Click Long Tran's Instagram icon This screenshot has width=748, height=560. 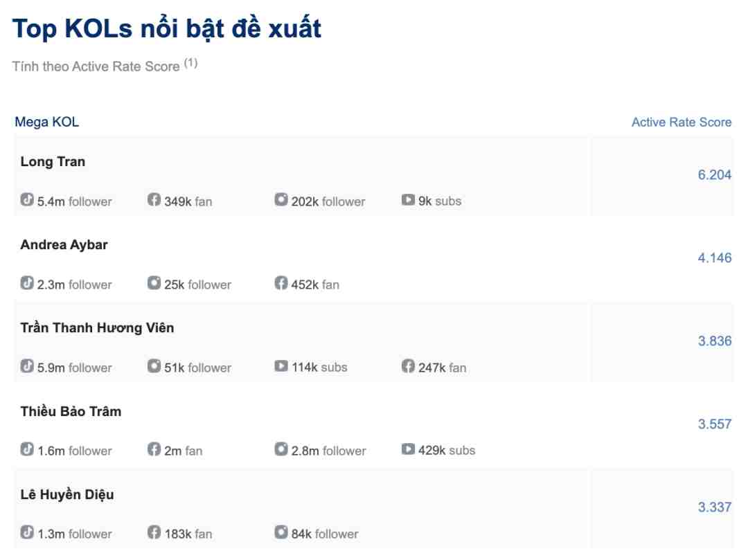point(281,199)
